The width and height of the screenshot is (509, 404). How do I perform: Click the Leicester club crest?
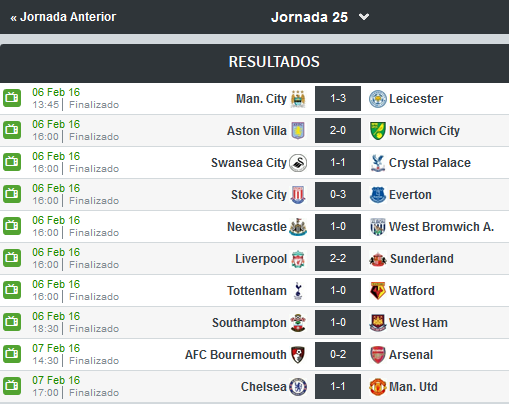coord(377,99)
